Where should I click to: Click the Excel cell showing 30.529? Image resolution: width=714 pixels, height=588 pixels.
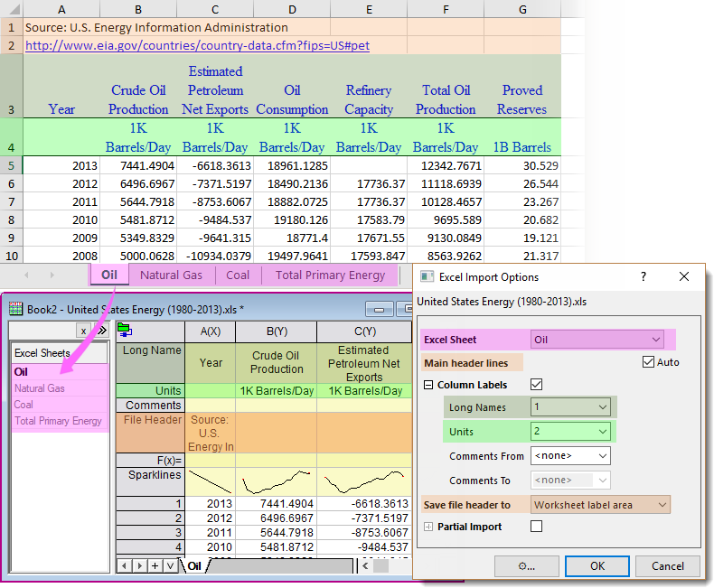click(x=522, y=165)
